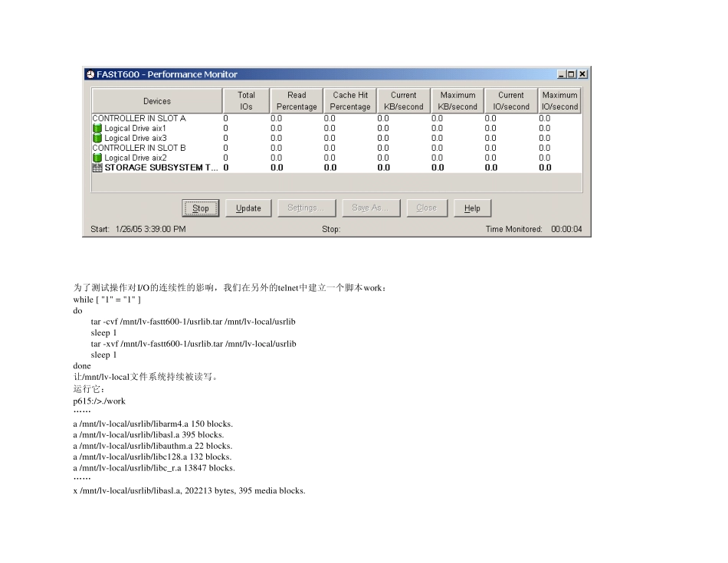
Task: Select the Logical Drive aix2 row label
Action: 136,158
